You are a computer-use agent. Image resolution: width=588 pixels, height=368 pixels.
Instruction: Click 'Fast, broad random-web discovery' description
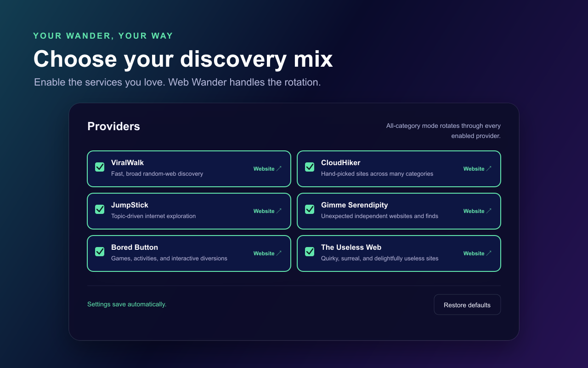click(x=157, y=174)
